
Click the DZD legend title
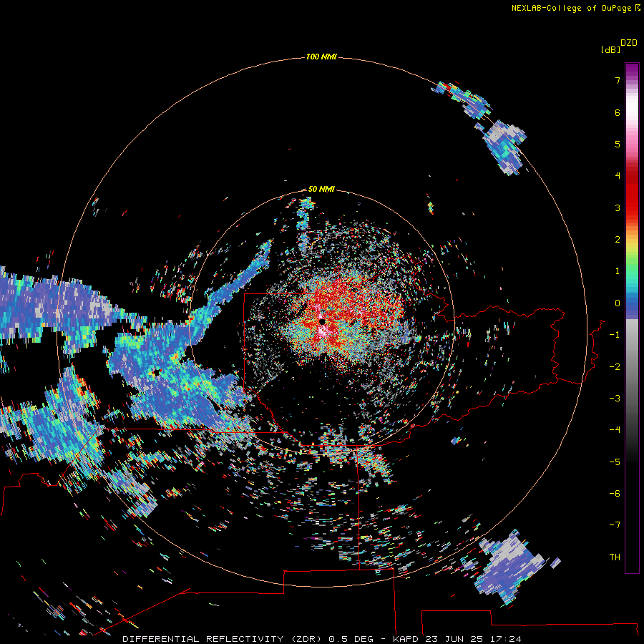coord(629,43)
